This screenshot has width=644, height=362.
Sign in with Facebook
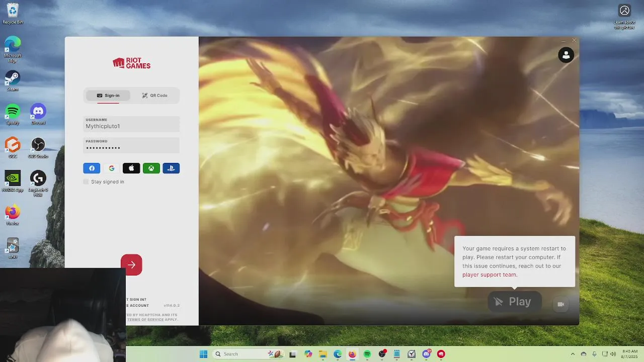pos(92,168)
